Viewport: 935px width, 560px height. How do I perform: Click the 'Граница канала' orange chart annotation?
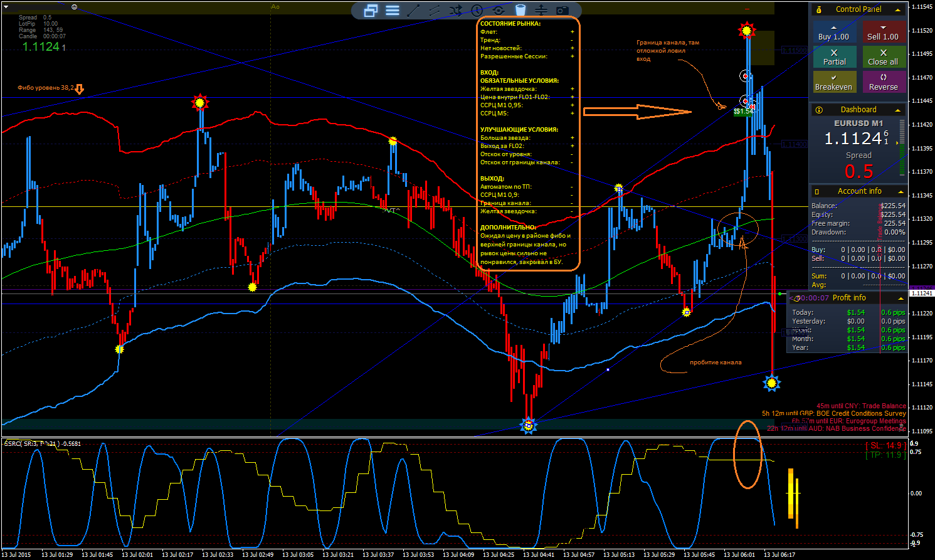668,51
